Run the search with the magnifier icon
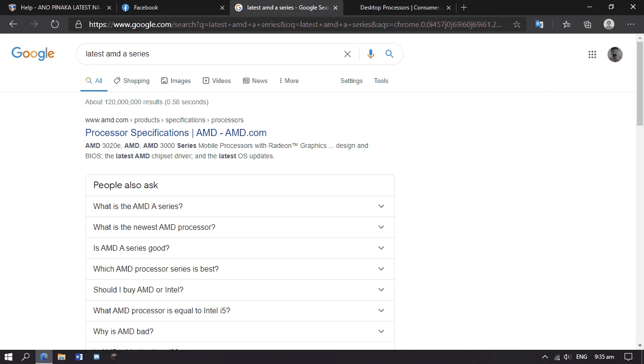This screenshot has width=644, height=364. pyautogui.click(x=389, y=54)
